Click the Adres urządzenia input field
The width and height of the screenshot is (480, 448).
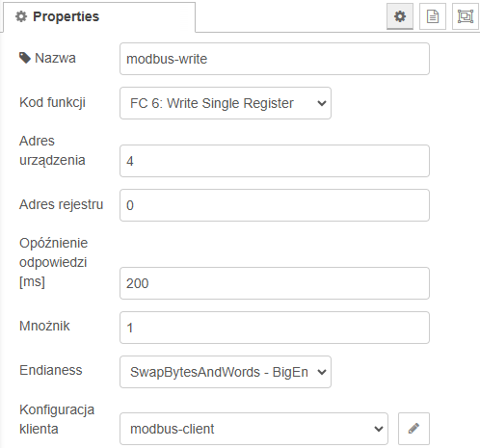tap(275, 161)
